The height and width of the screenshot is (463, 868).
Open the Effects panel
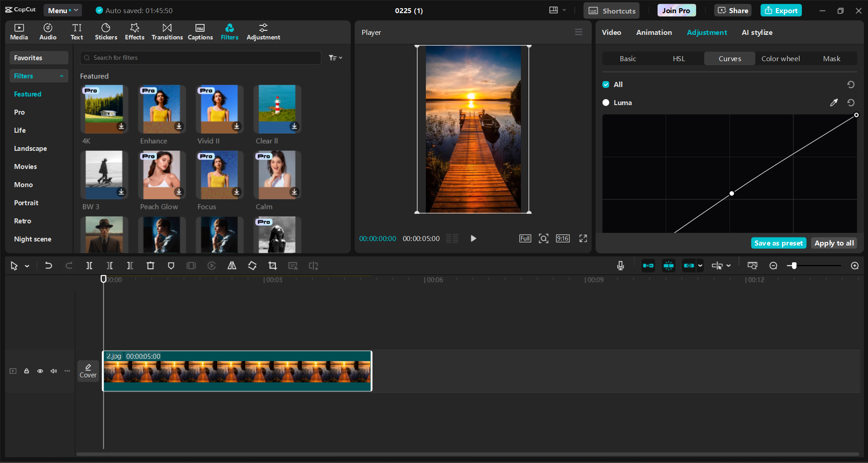pyautogui.click(x=134, y=31)
